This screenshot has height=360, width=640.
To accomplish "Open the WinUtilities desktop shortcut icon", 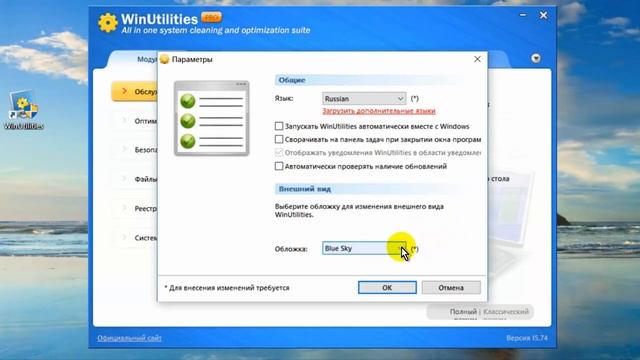I will tap(24, 109).
